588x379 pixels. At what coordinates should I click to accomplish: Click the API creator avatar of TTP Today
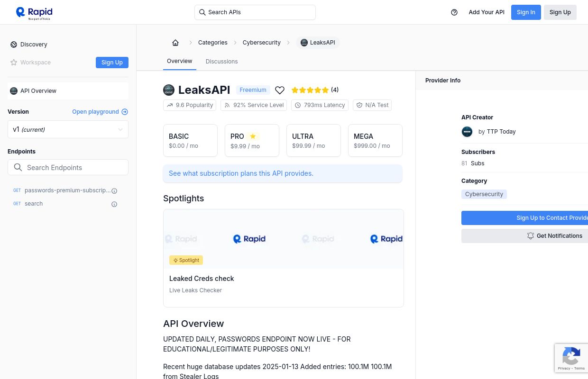click(x=467, y=132)
